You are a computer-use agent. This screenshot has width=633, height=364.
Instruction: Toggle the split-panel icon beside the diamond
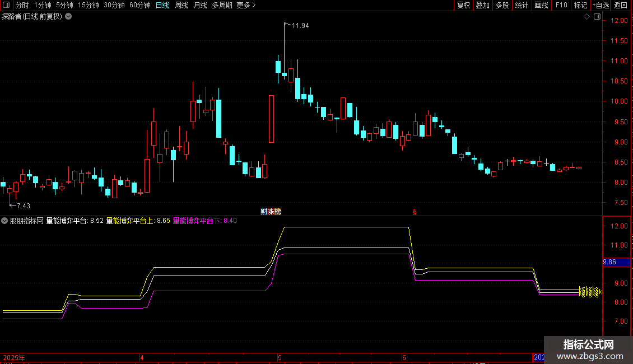597,17
